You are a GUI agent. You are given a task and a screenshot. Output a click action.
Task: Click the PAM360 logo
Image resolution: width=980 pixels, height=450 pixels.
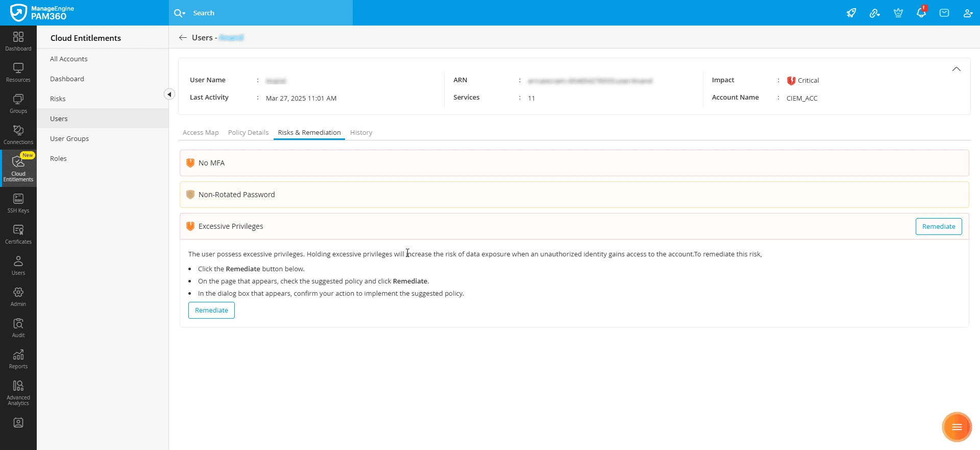click(42, 13)
